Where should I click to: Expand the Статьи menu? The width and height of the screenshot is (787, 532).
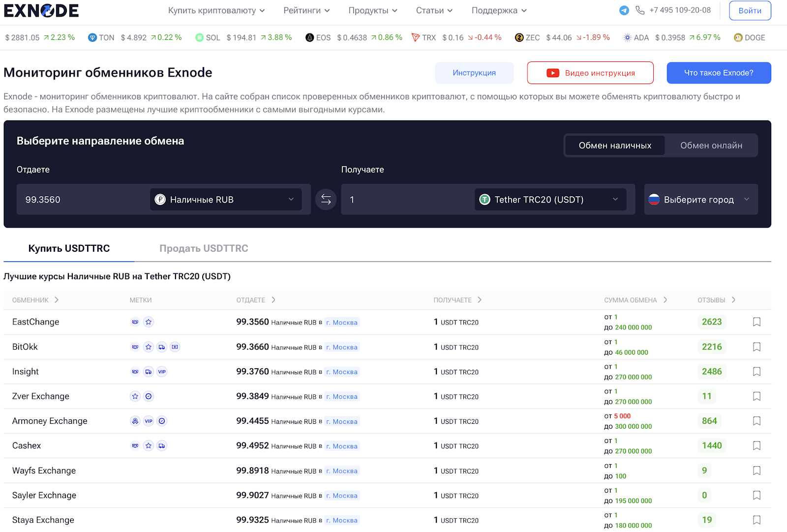pyautogui.click(x=434, y=10)
